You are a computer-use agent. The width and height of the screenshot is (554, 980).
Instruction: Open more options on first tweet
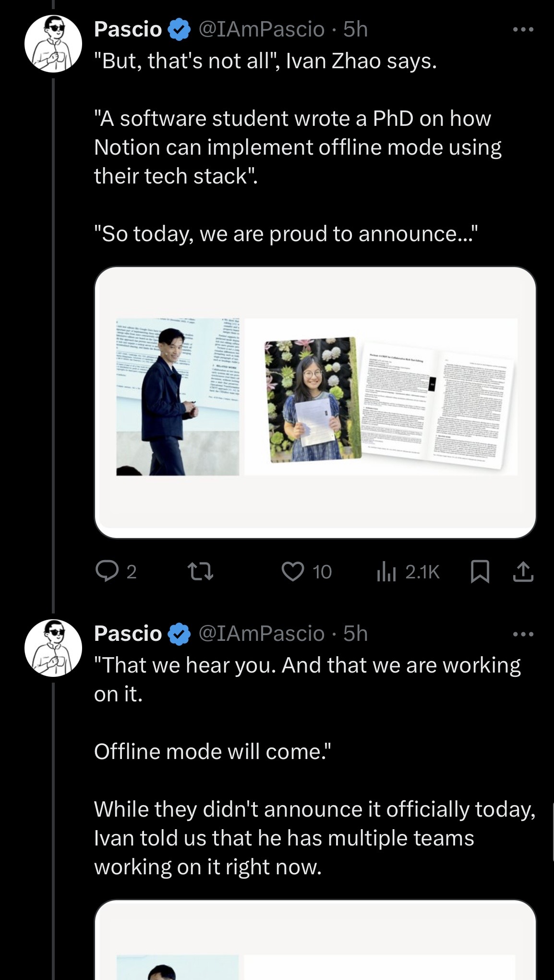click(x=523, y=30)
